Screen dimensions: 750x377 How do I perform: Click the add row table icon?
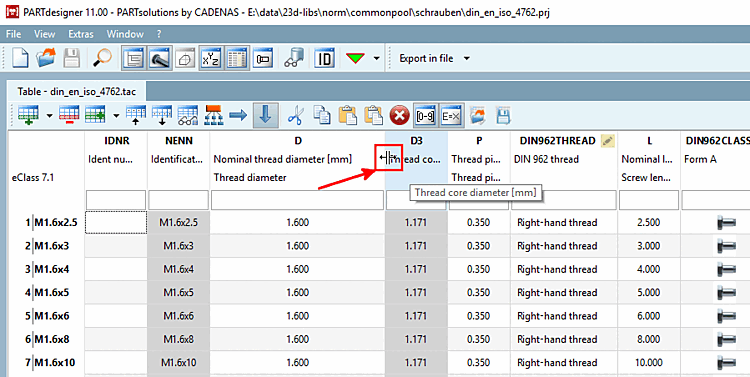[28, 116]
